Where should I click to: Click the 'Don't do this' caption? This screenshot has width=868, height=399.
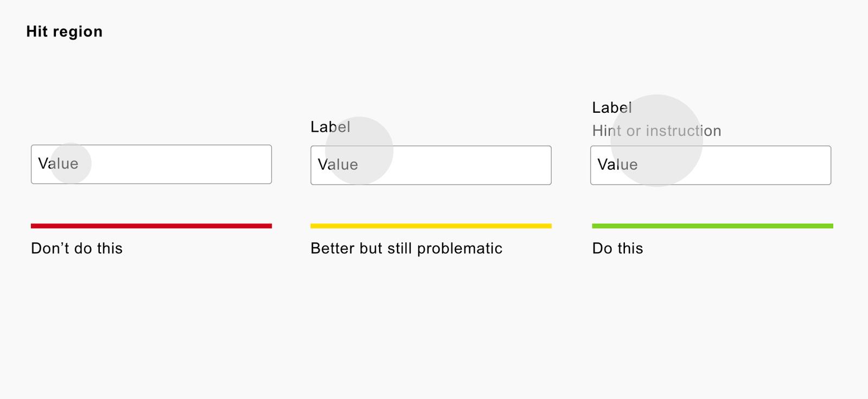76,248
